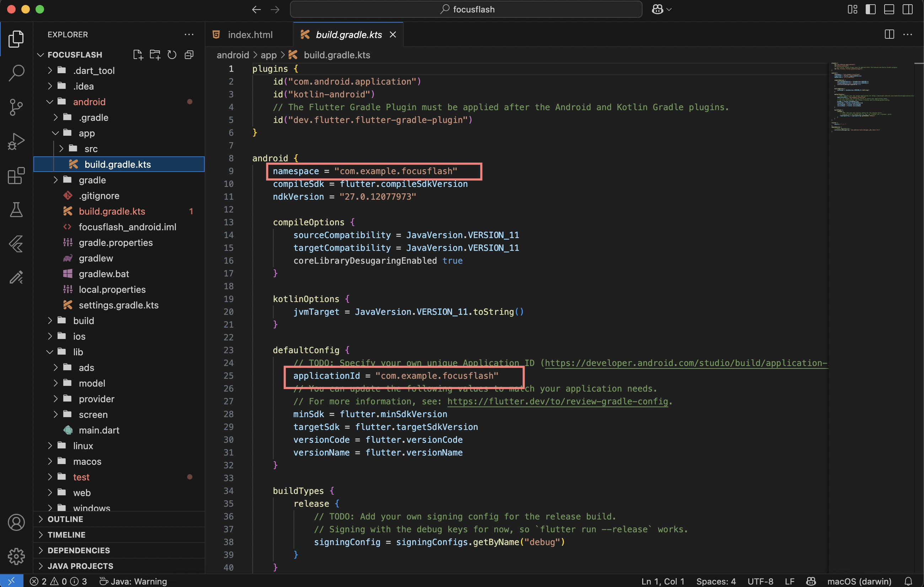
Task: Refresh the Explorer file tree
Action: pyautogui.click(x=172, y=55)
